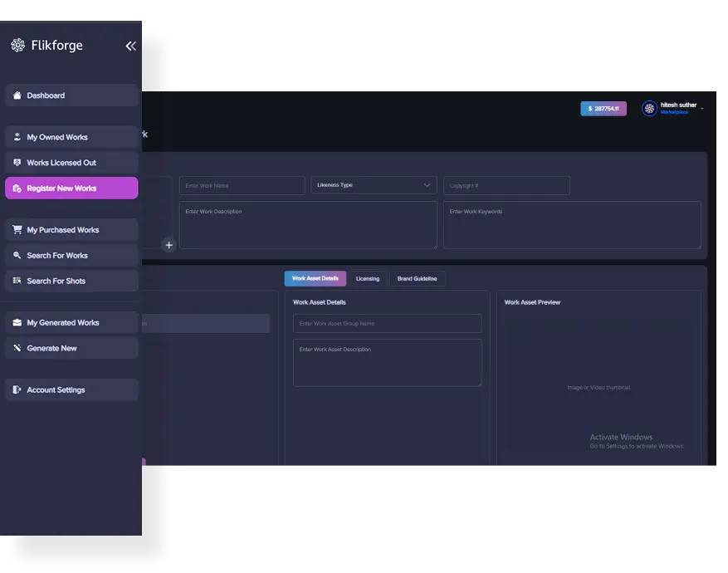
Task: Open the Likeness Type dropdown
Action: [374, 185]
